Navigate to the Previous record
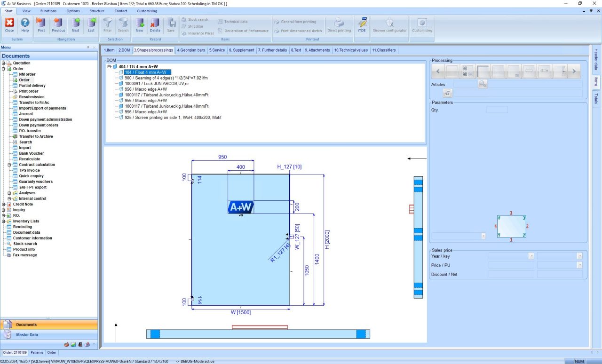 click(58, 24)
